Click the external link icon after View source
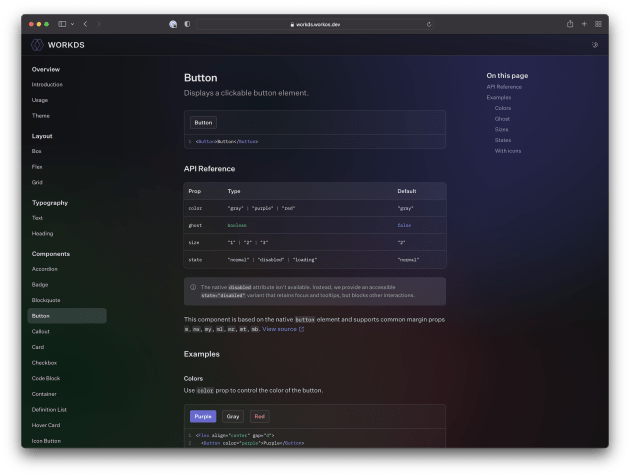Image resolution: width=630 pixels, height=476 pixels. [x=301, y=329]
